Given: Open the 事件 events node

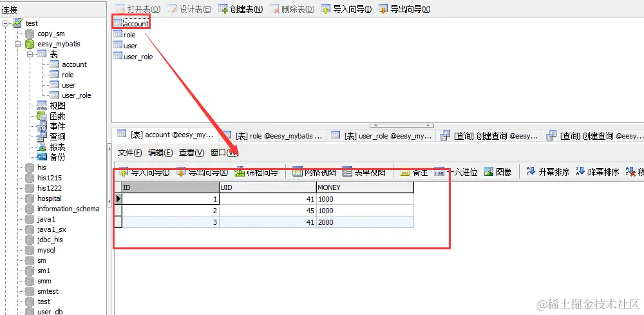Looking at the screenshot, I should [52, 126].
